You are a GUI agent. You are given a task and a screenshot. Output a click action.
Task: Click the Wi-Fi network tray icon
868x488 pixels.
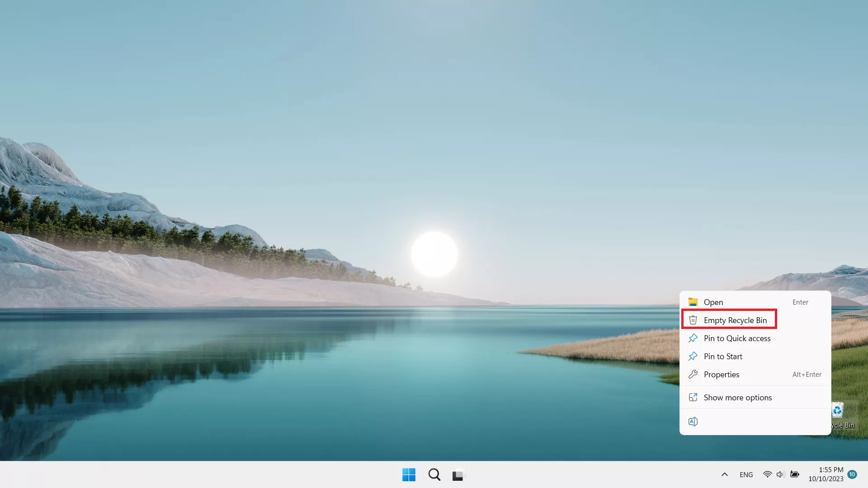point(767,474)
